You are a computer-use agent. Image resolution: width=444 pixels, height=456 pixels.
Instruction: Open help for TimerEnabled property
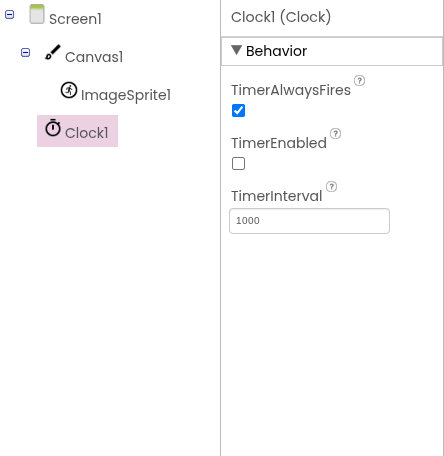pyautogui.click(x=335, y=134)
